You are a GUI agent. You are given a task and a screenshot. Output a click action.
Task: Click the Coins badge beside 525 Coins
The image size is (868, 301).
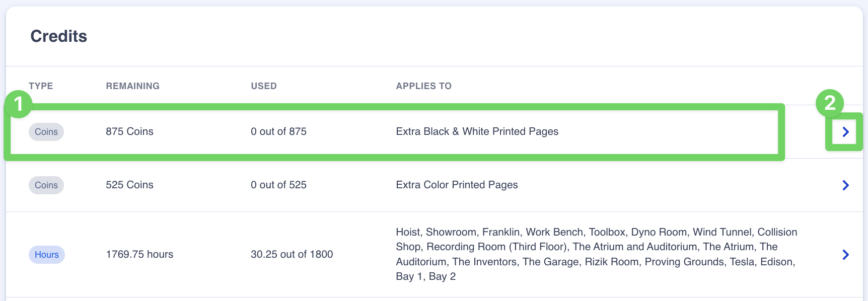[46, 185]
